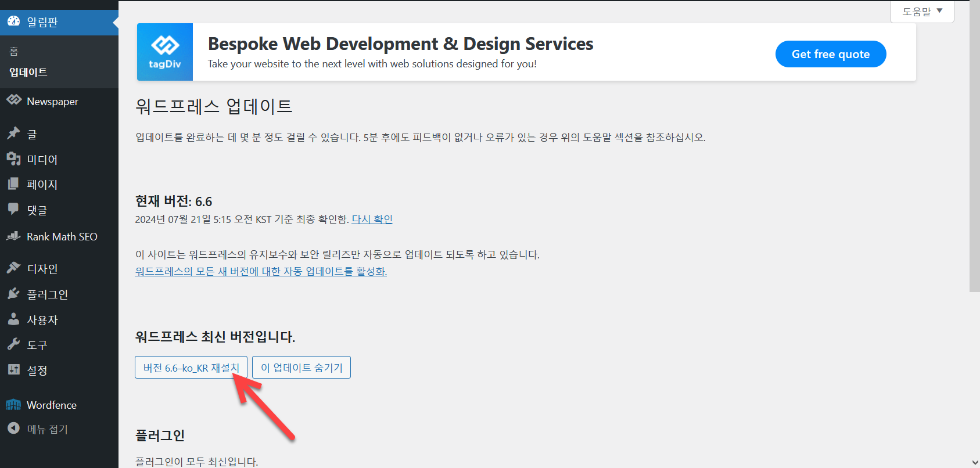Click the 플러그인 section heading

[160, 435]
